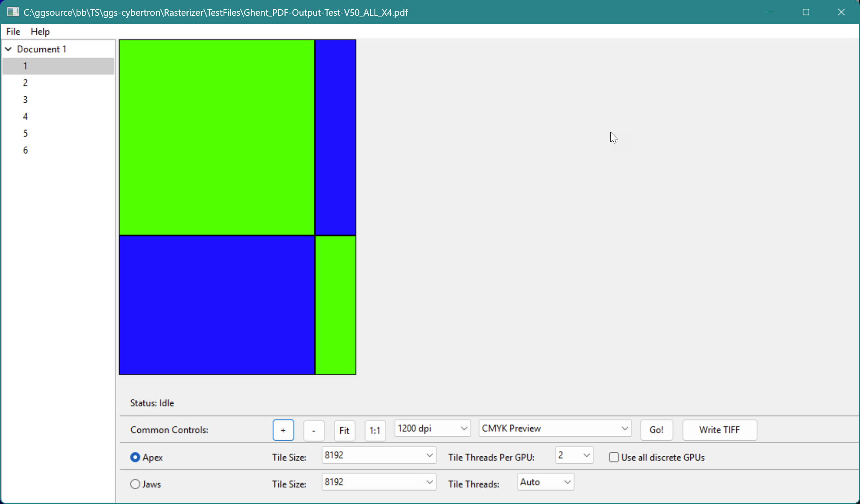The height and width of the screenshot is (504, 860).
Task: Click the zoom in plus button
Action: pyautogui.click(x=283, y=430)
